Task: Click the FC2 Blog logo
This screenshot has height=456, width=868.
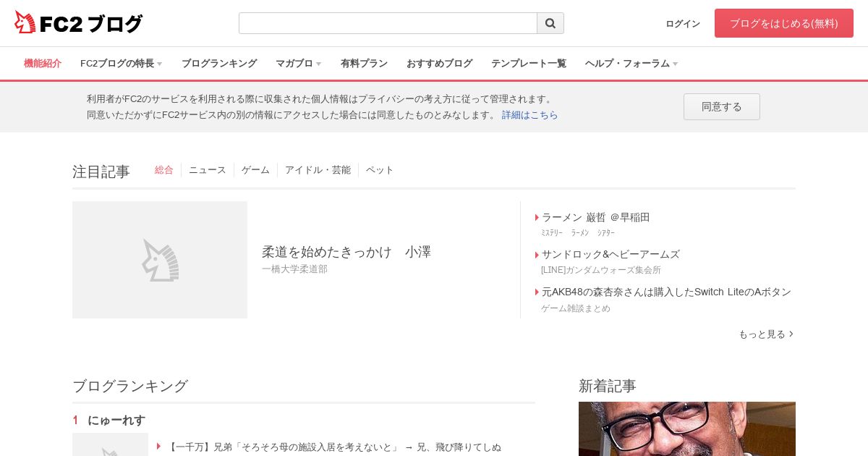Action: tap(78, 23)
